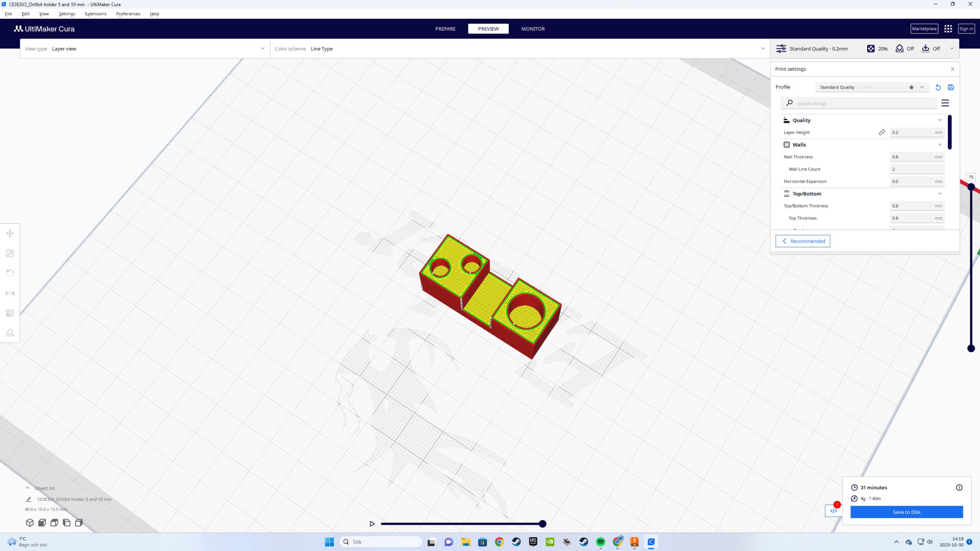This screenshot has height=551, width=980.
Task: Select the Rotate tool in left toolbar
Action: 10,273
